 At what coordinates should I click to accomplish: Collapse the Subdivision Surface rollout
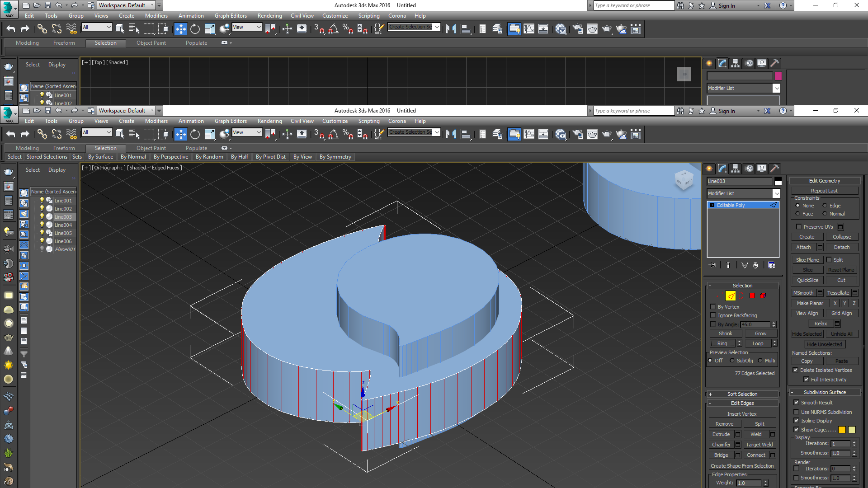(x=825, y=392)
